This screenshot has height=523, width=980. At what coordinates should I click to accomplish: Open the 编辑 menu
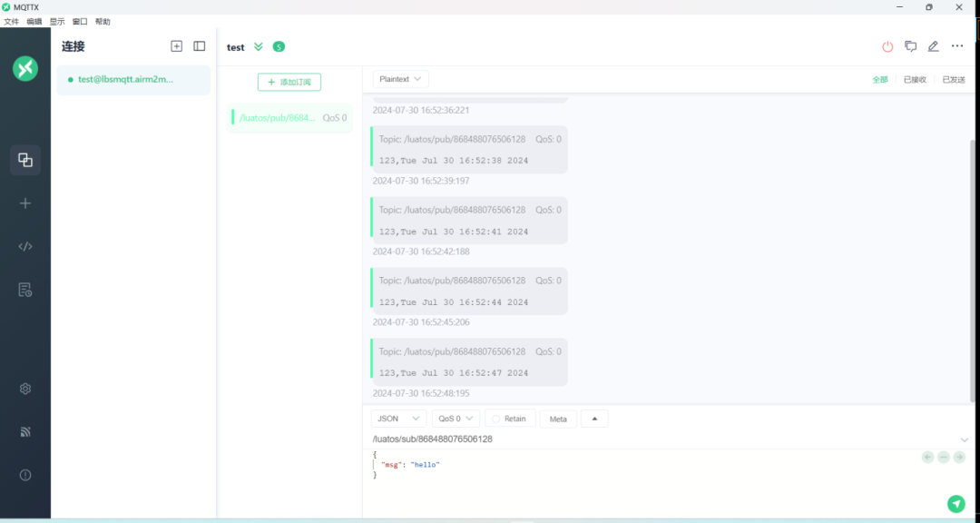click(x=34, y=22)
